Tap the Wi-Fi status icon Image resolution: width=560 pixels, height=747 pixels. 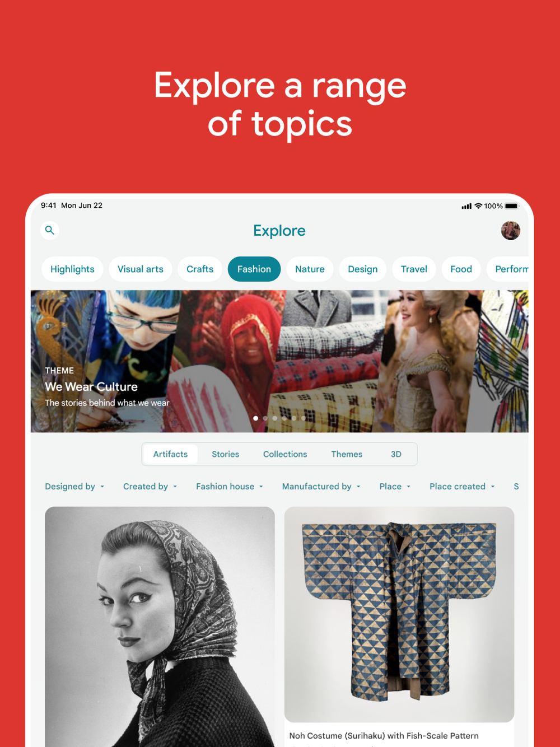[x=478, y=206]
